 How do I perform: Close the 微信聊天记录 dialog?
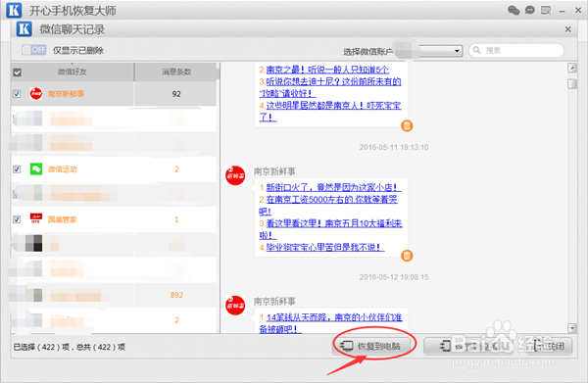[x=567, y=29]
